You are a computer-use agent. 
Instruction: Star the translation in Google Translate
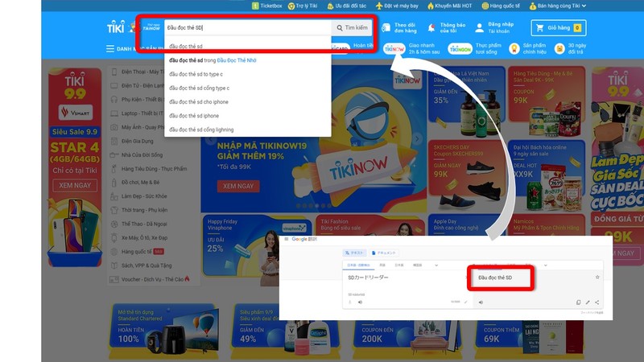597,277
